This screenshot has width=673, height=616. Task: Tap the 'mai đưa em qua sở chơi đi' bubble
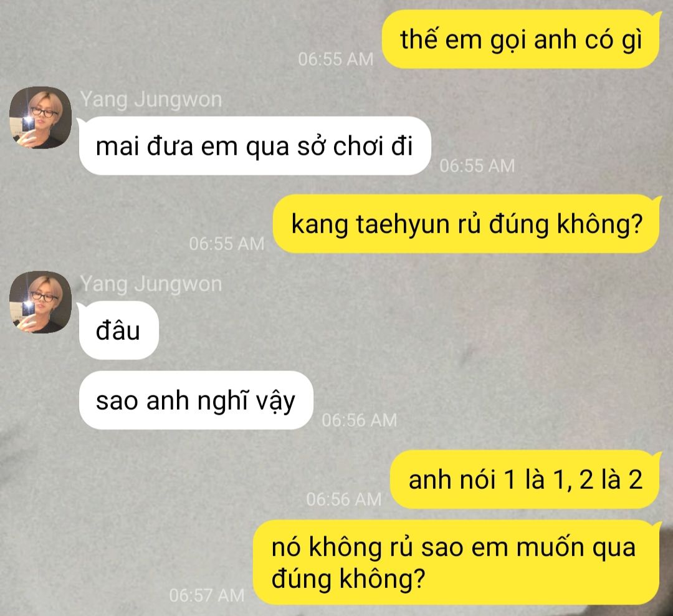point(254,146)
